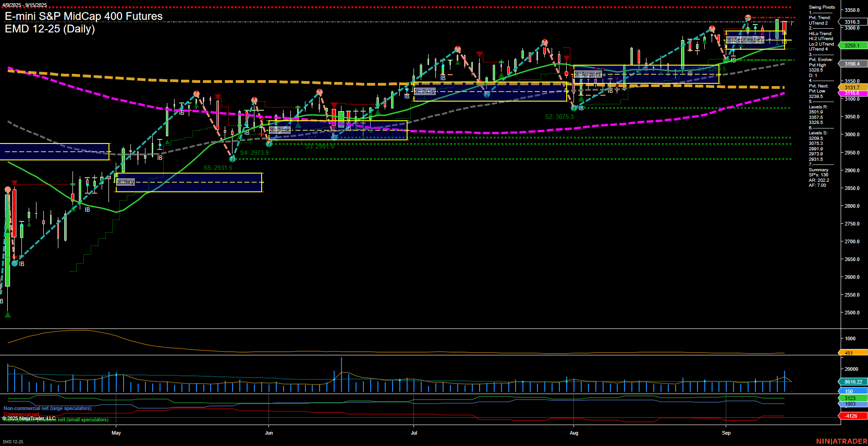868x446 pixels.
Task: Select the swing pivot high marker near 3350
Action: point(748,17)
